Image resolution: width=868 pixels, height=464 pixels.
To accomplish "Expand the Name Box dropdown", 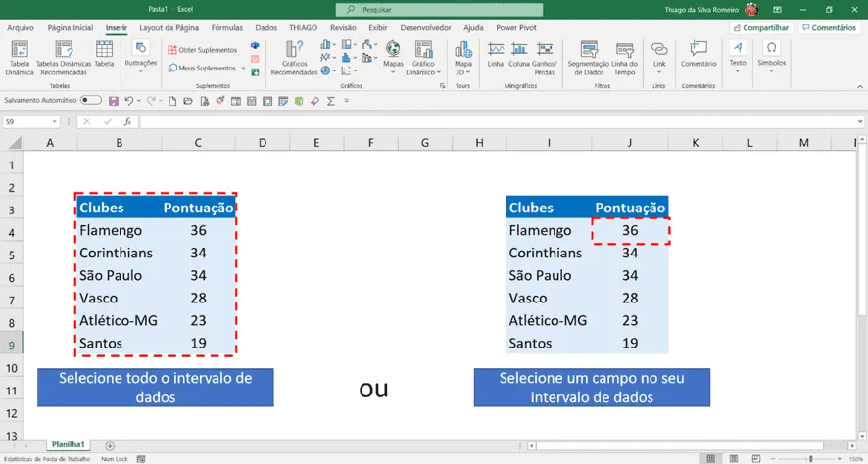I will pyautogui.click(x=54, y=121).
